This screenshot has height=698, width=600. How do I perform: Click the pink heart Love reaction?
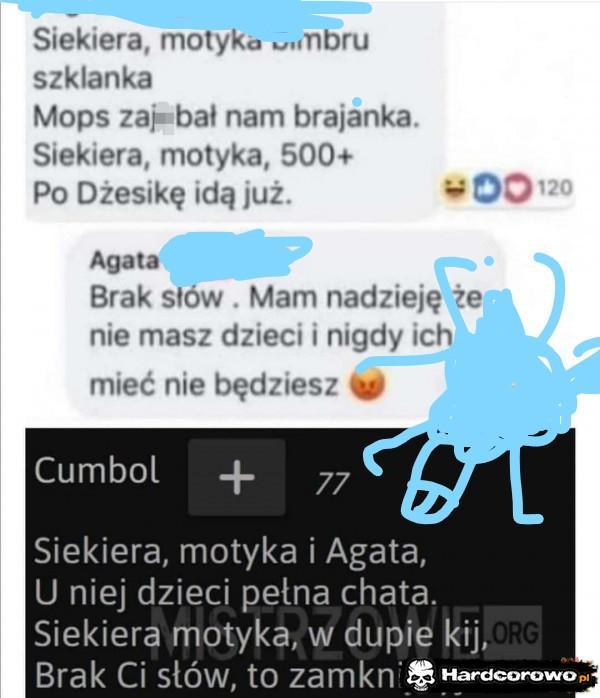point(518,189)
